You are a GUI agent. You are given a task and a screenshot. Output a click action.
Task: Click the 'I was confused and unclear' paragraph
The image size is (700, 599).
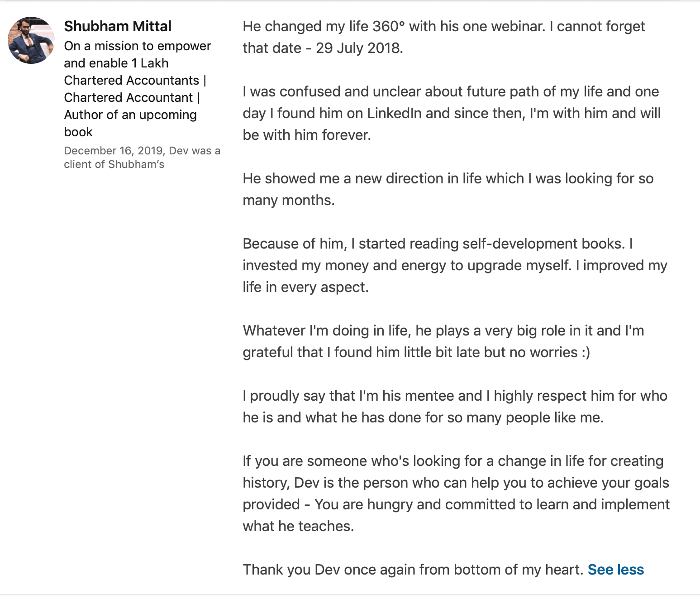point(452,113)
